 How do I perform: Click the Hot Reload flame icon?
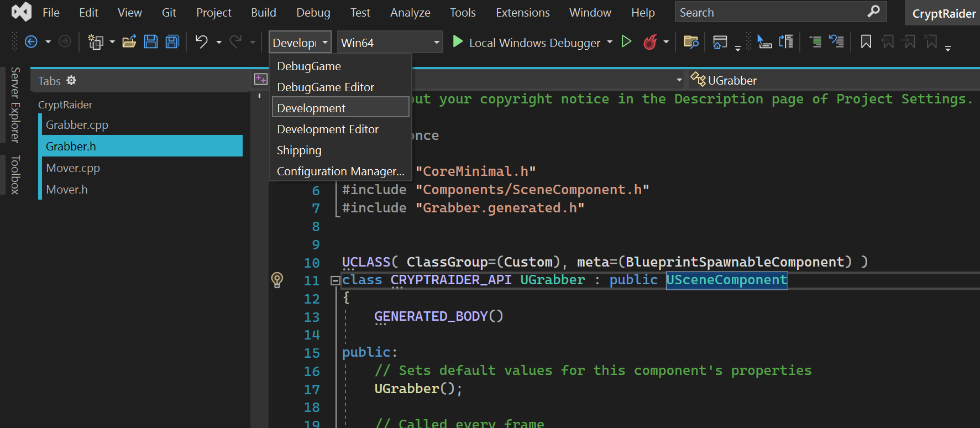(650, 42)
